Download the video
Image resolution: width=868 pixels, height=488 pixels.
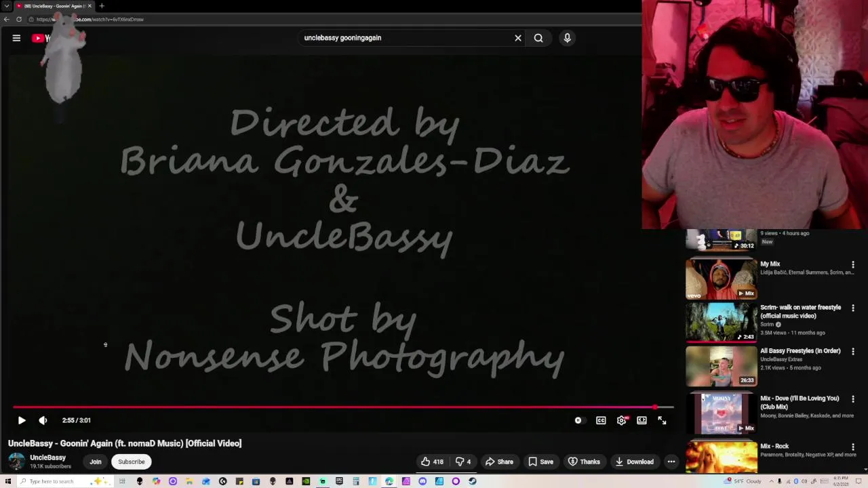[x=634, y=462]
